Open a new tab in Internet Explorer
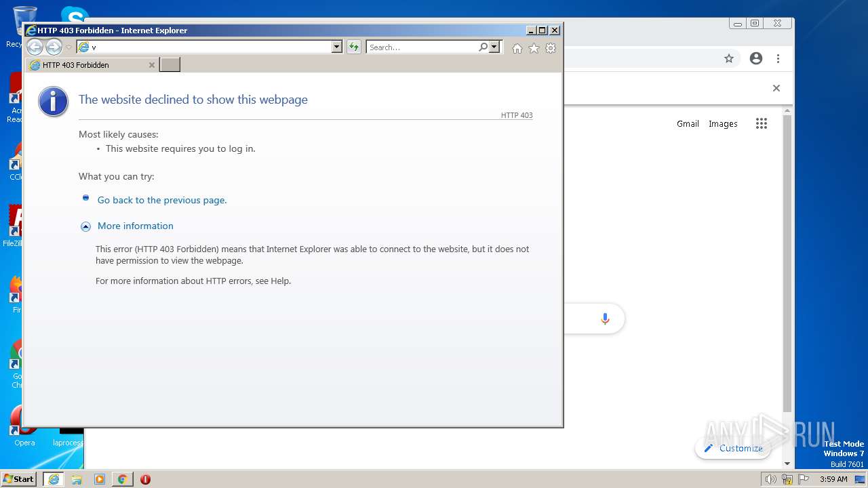Screen dimensions: 868x488 click(170, 65)
